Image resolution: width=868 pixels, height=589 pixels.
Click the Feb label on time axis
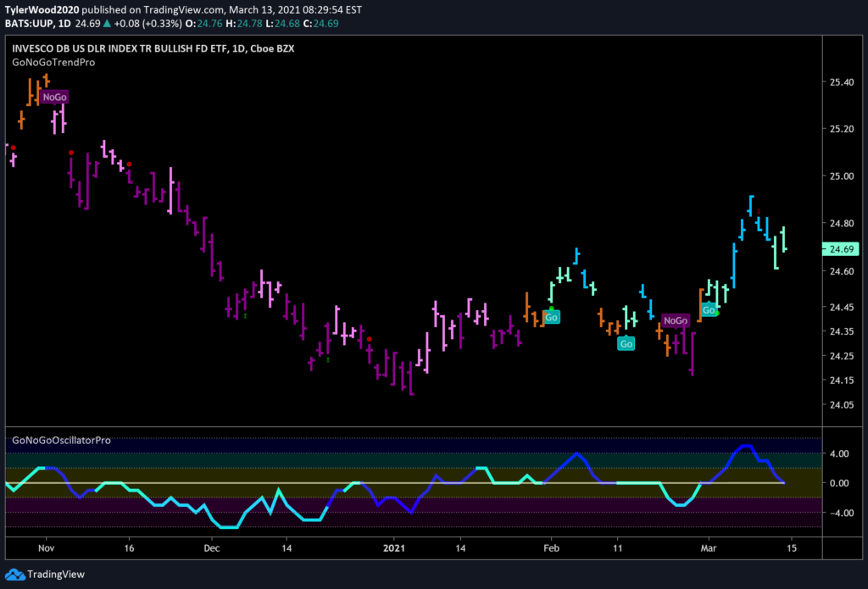click(551, 548)
